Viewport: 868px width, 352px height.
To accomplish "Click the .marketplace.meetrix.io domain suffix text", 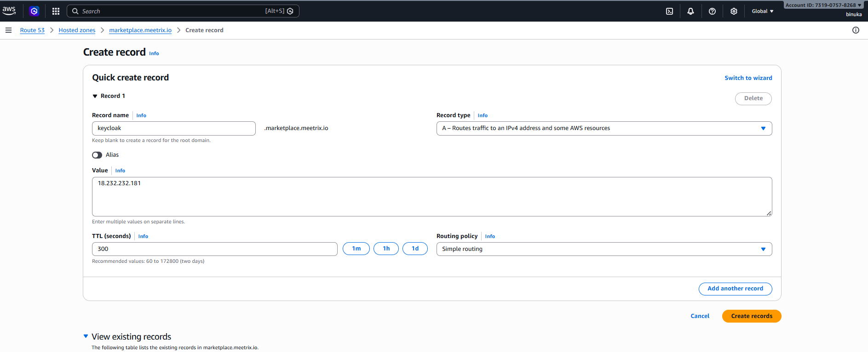I will coord(296,128).
